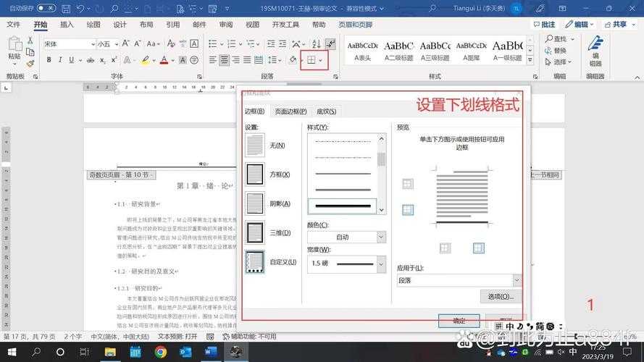
Task: Select the thick solid line style
Action: click(x=343, y=206)
